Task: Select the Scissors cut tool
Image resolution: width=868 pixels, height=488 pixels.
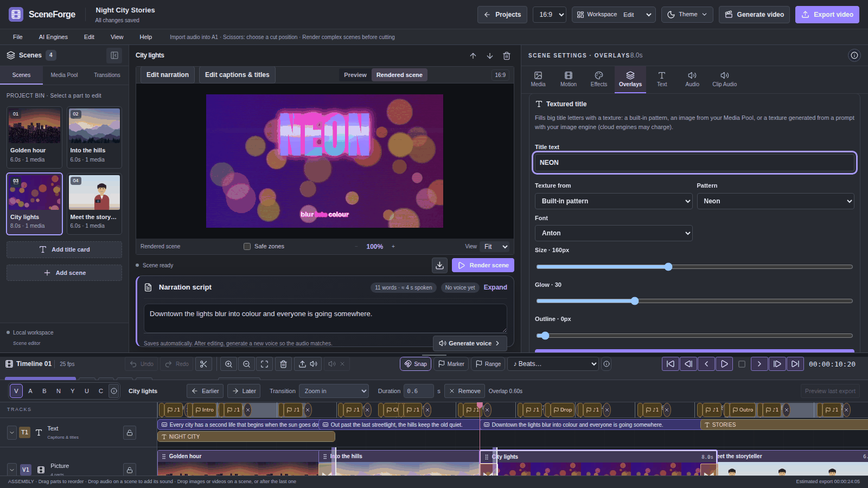Action: (x=203, y=364)
